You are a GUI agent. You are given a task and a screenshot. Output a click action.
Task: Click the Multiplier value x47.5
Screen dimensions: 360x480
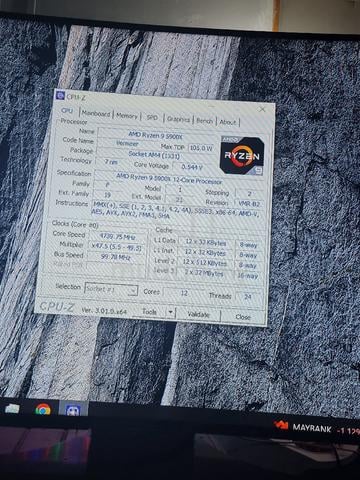(116, 247)
